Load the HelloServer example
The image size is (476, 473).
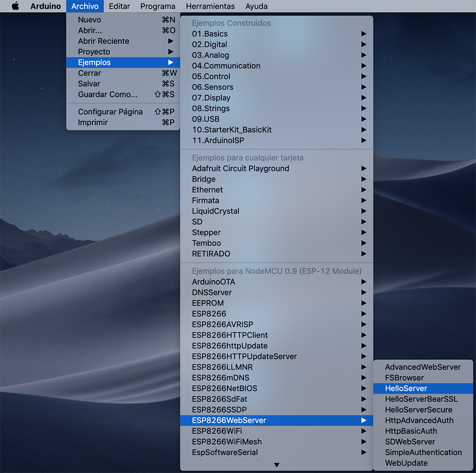coord(423,388)
